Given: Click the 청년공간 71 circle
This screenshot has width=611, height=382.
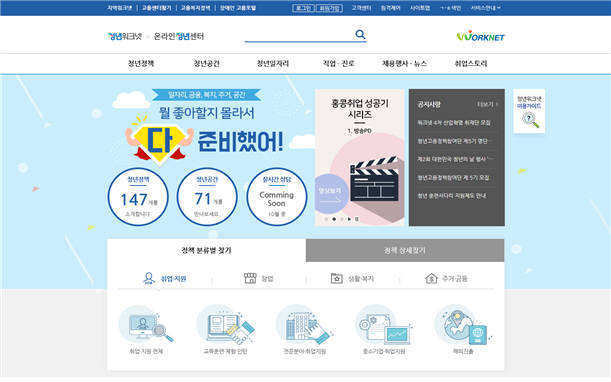Looking at the screenshot, I should (x=207, y=197).
